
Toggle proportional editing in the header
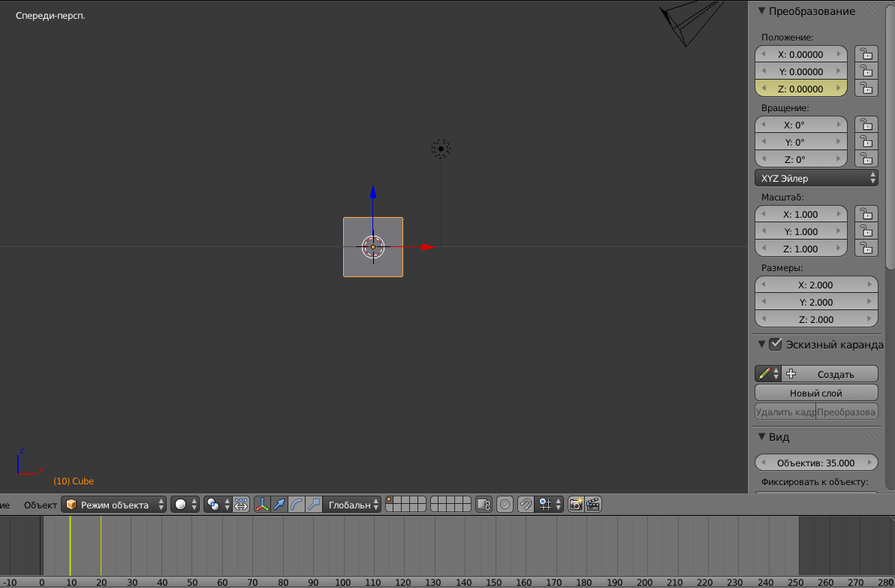tap(505, 505)
